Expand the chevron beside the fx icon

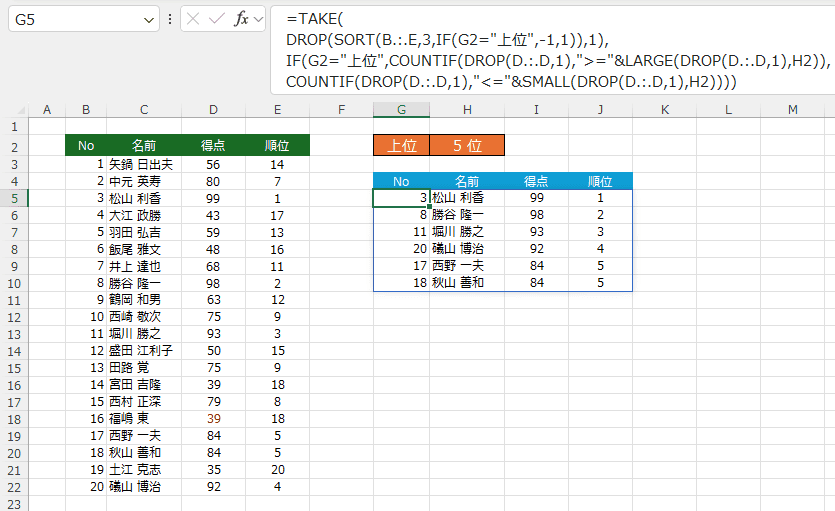(259, 19)
